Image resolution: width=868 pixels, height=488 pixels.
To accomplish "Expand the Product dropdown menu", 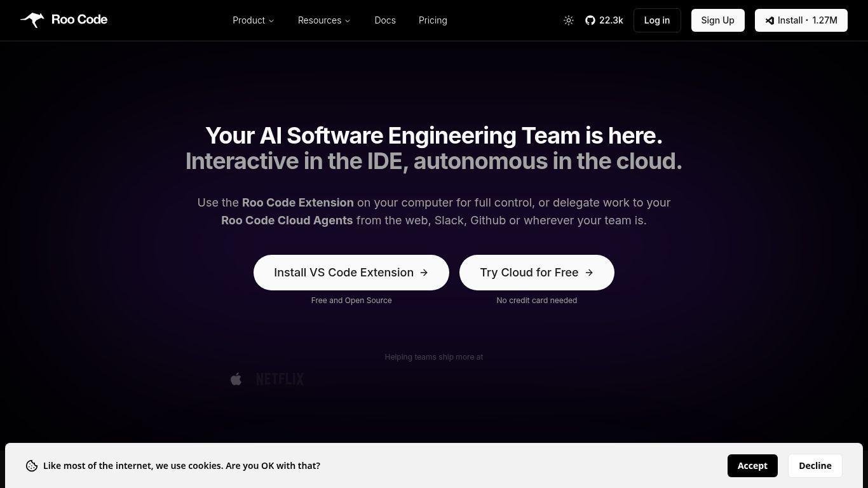I will tap(253, 20).
